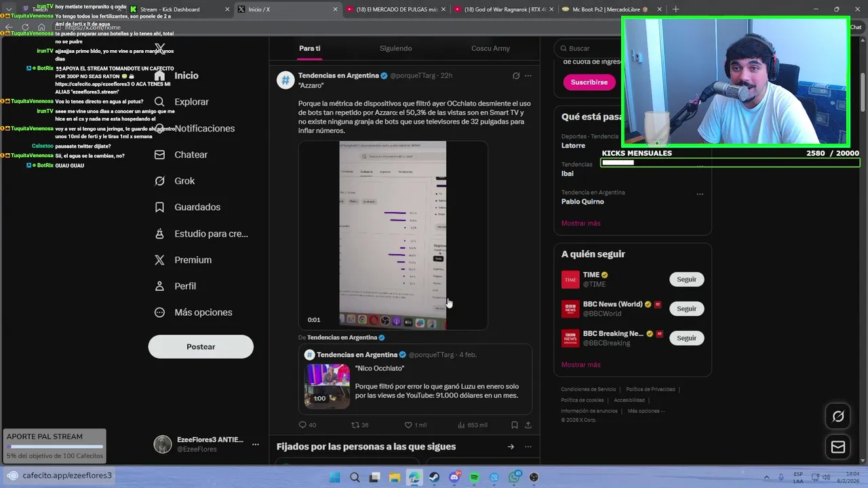Image resolution: width=868 pixels, height=488 pixels.
Task: Switch to El Mercado de Pulgas tab
Action: pos(395,9)
